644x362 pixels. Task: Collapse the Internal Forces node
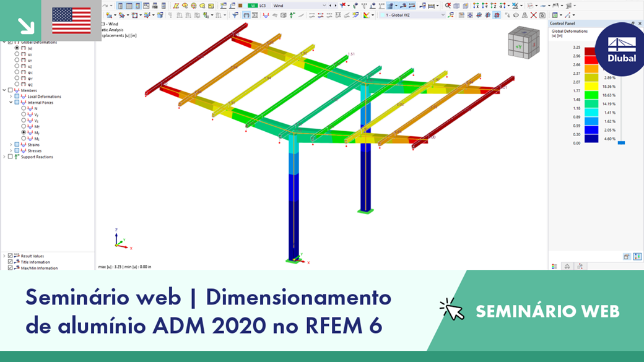click(x=11, y=102)
